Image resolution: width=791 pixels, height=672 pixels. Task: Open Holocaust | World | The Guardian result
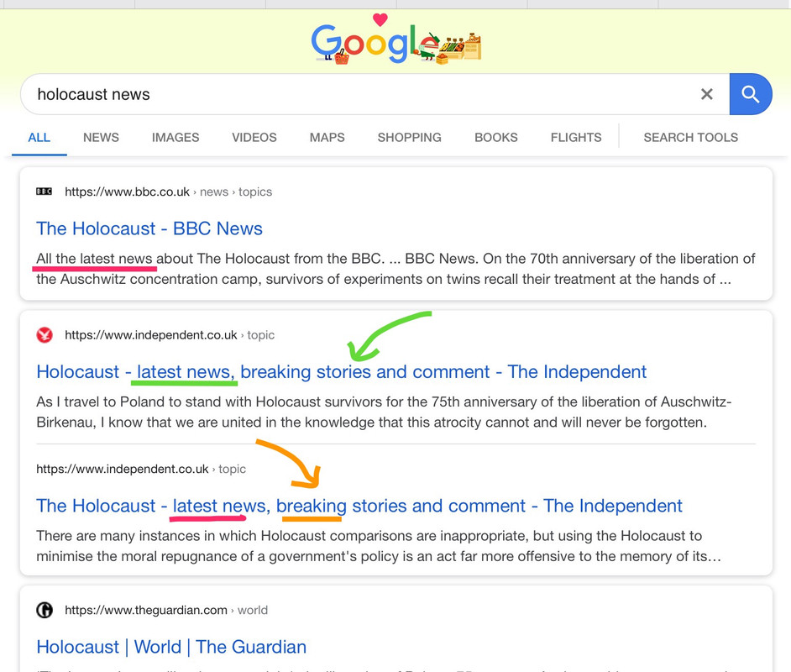pyautogui.click(x=171, y=648)
